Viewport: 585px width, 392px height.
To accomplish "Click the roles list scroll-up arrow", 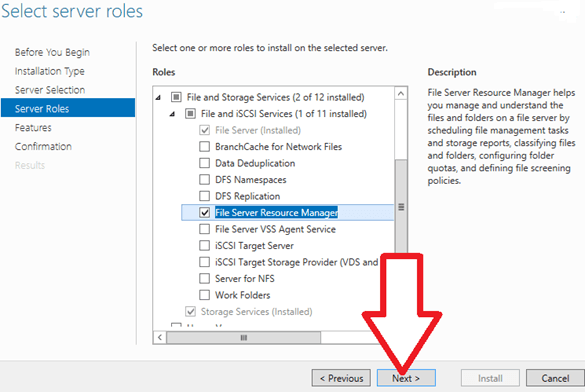I will tap(401, 93).
